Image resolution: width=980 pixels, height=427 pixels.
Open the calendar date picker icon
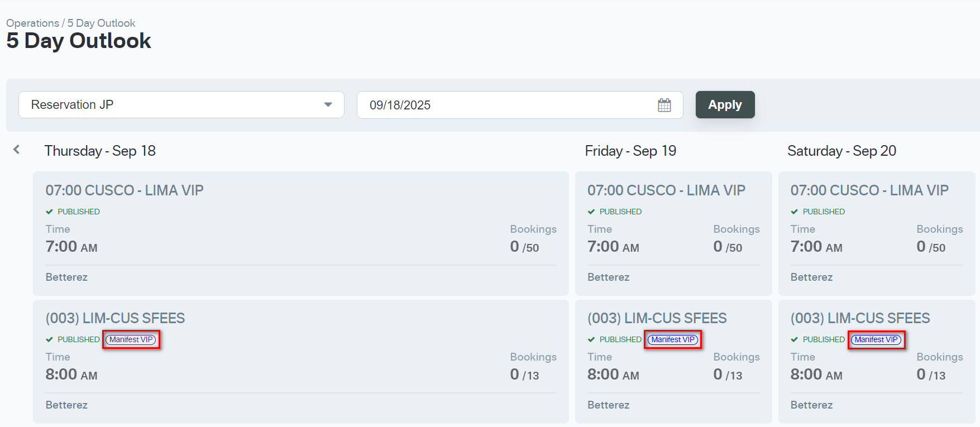[x=664, y=105]
